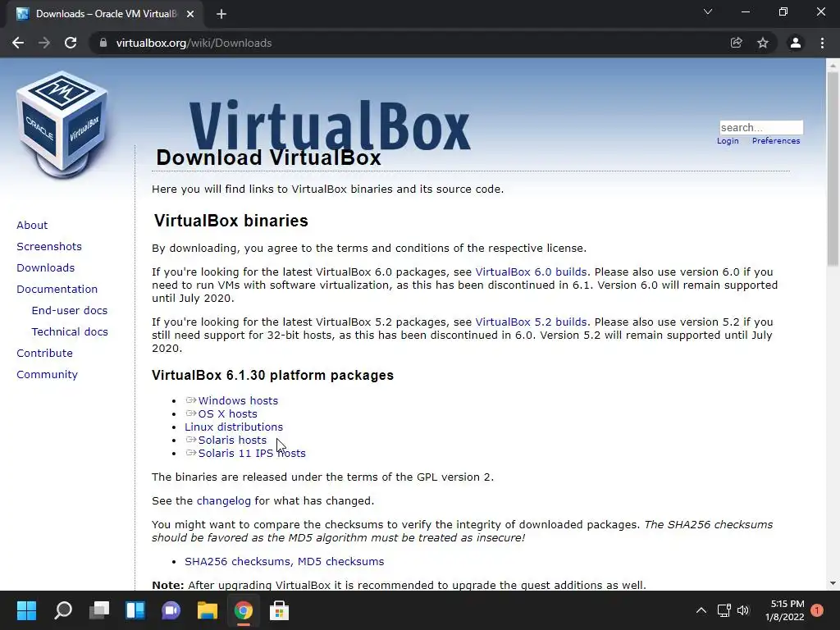Click the network tray icon
Image resolution: width=840 pixels, height=630 pixels.
pos(724,610)
